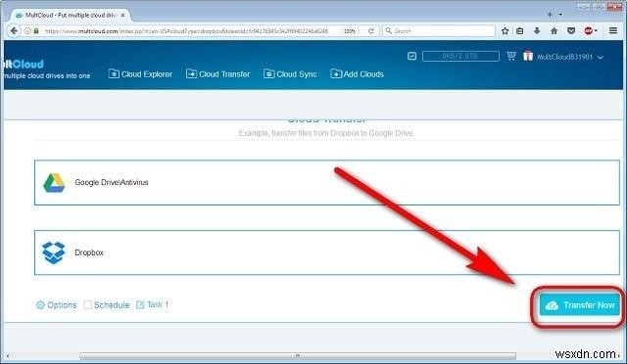Open transfer Options with gear icon
Viewport: 627px width, 364px height.
[x=56, y=305]
